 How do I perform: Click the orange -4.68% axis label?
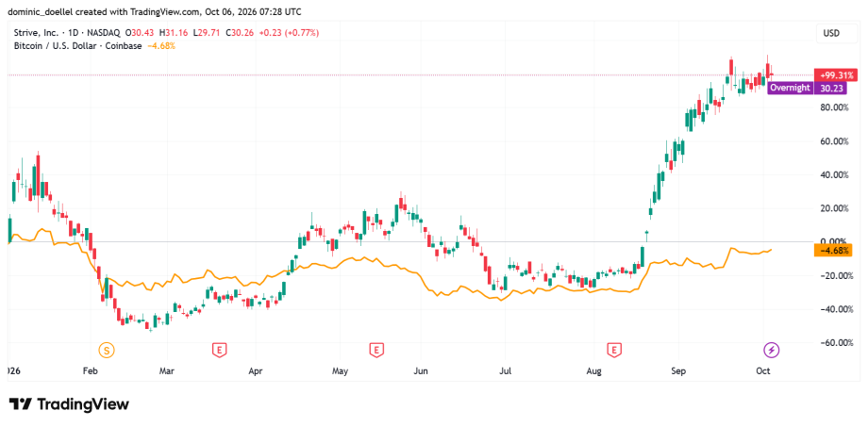[833, 251]
